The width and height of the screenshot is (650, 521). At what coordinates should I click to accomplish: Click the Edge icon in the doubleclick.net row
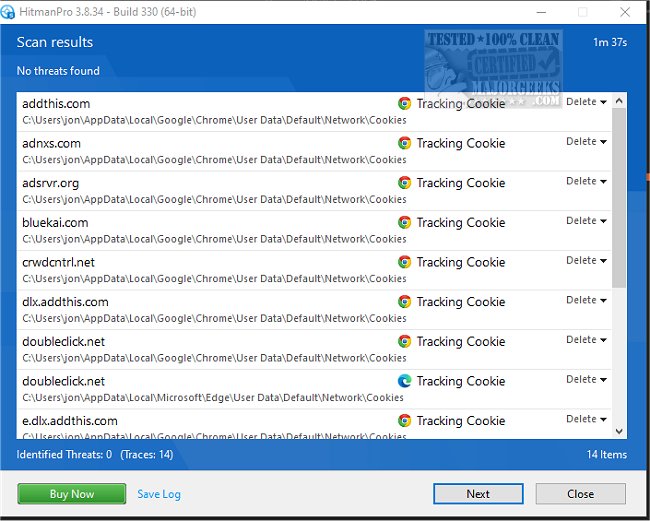[404, 381]
